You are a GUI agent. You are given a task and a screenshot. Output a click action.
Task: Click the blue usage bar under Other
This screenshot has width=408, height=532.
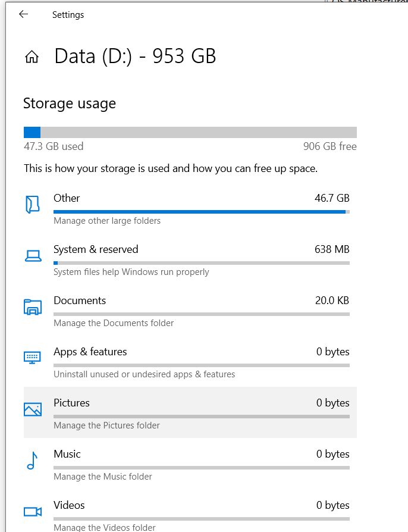tap(200, 211)
